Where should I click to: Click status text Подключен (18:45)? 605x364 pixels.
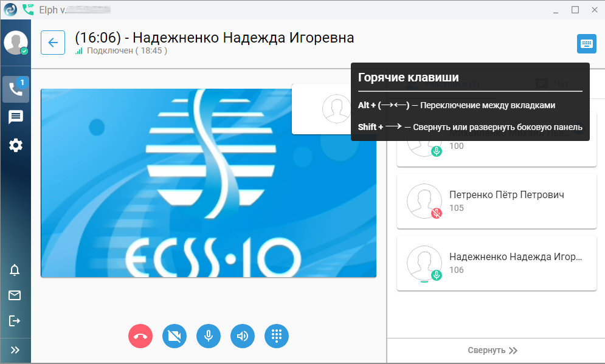pos(127,50)
